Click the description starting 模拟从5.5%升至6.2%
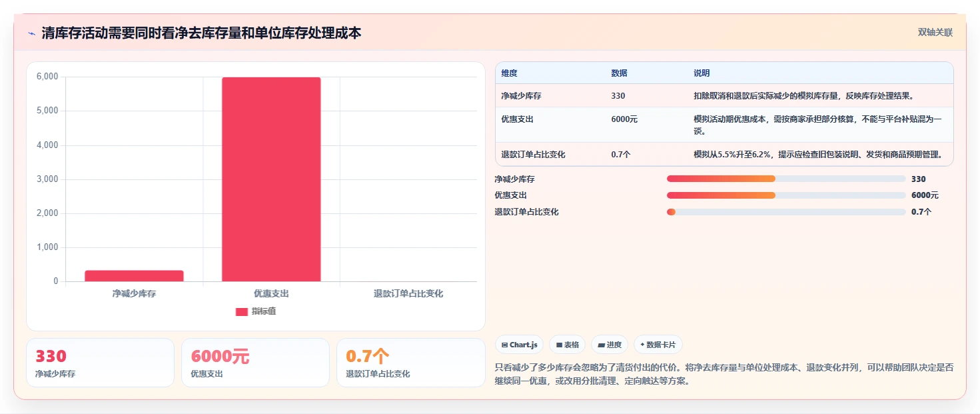980x414 pixels. 818,155
